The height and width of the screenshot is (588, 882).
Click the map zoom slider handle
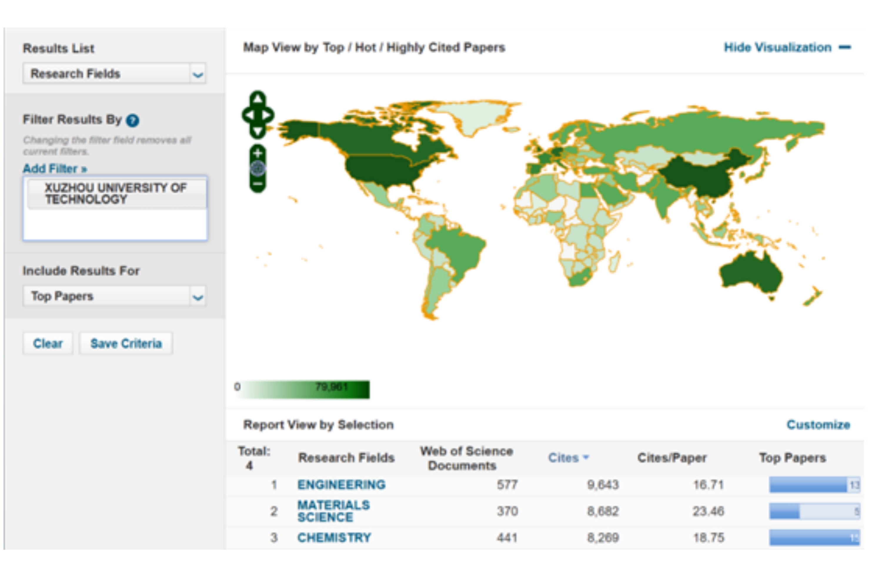[258, 168]
